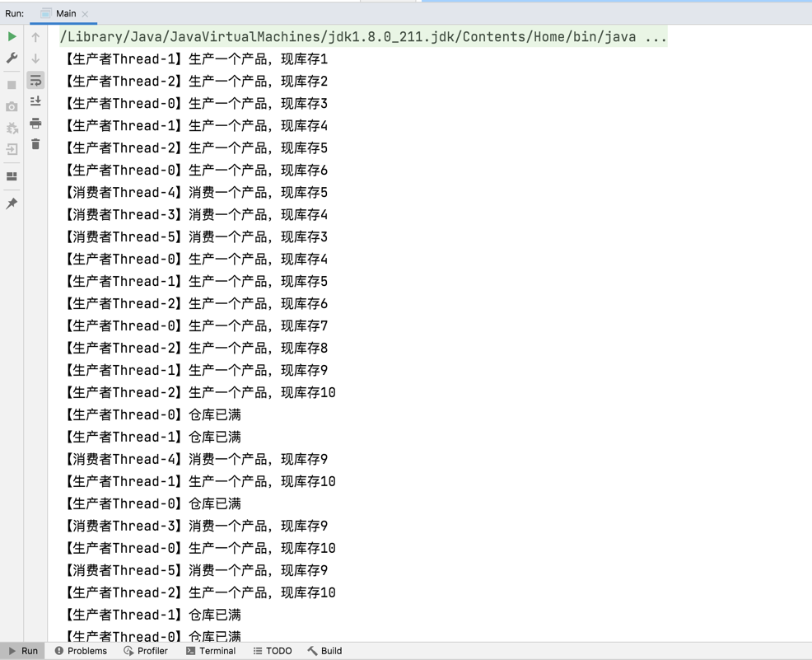Clear all console output with trash icon
Screen dimensions: 812x660
tap(35, 145)
